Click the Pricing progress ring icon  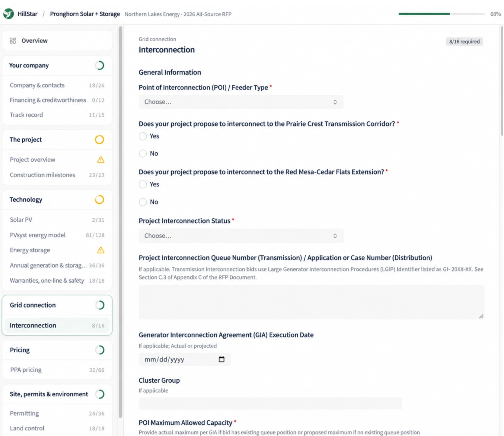pos(100,350)
